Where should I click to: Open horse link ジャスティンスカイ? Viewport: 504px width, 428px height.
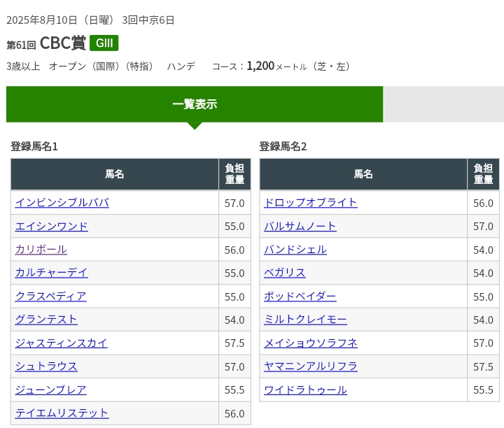[x=62, y=343]
